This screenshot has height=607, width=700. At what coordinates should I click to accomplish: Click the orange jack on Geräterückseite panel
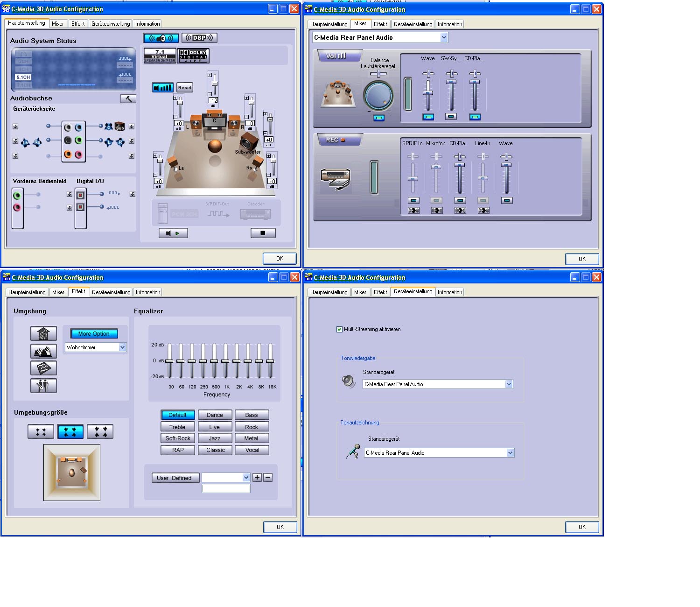[x=68, y=154]
